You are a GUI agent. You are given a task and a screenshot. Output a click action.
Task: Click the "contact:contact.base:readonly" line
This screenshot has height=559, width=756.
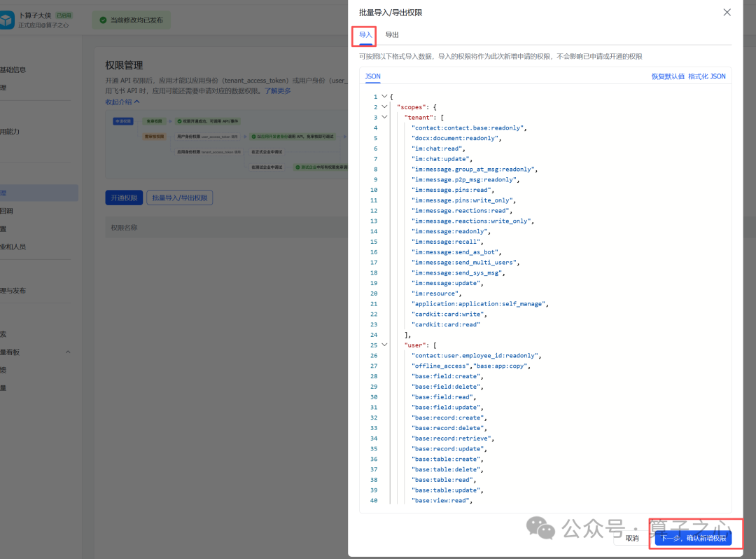[x=468, y=127]
